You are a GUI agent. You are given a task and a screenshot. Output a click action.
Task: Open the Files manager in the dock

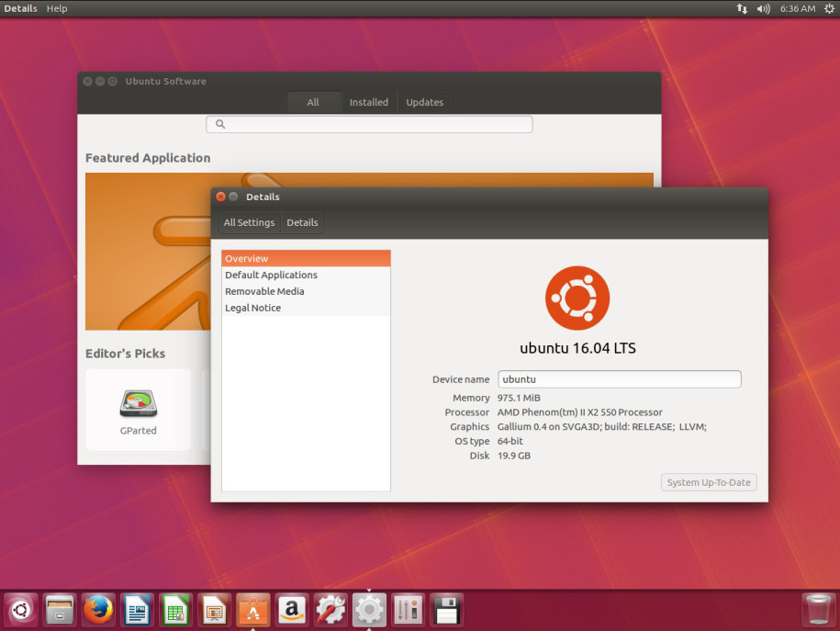[60, 610]
